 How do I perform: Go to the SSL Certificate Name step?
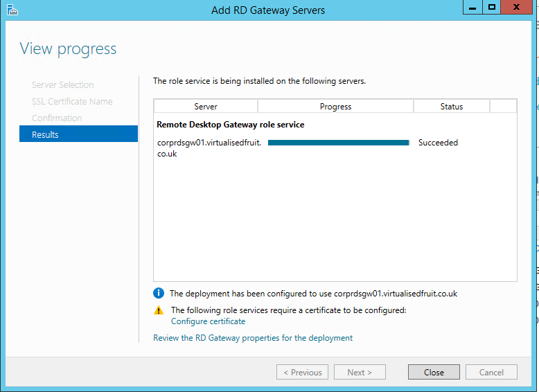click(x=72, y=101)
